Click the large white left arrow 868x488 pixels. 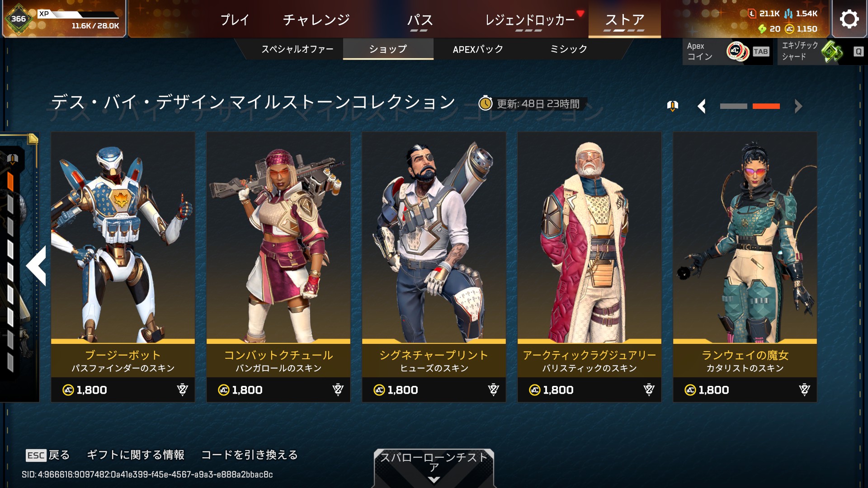pos(37,266)
